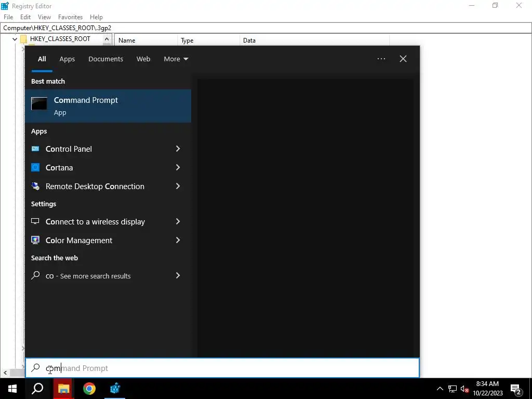Expand the 'co' web search results arrow
This screenshot has width=532, height=399.
(178, 275)
